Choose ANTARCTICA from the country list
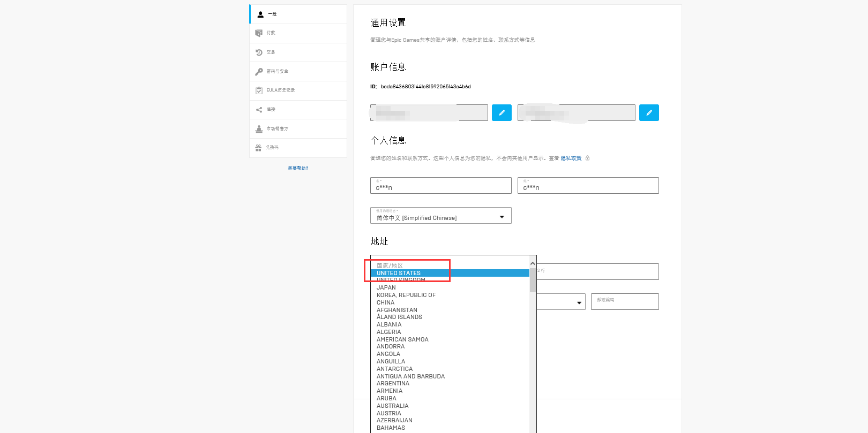Image resolution: width=868 pixels, height=433 pixels. pos(450,369)
